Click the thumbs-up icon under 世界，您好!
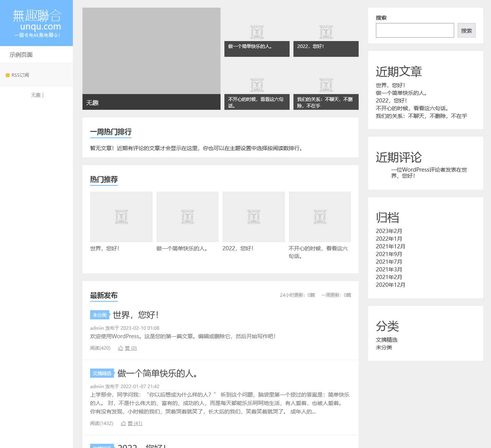 click(120, 348)
